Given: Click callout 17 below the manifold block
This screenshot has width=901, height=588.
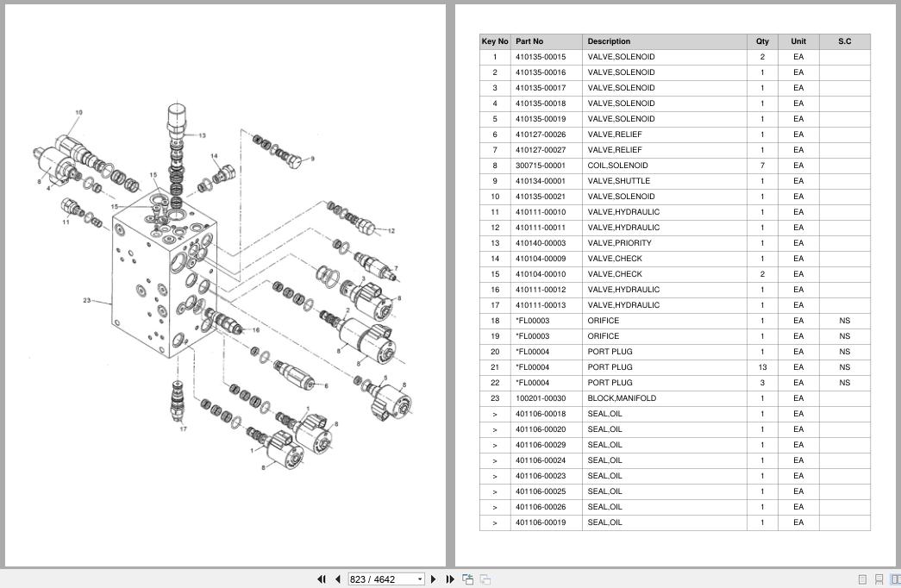Looking at the screenshot, I should (183, 428).
